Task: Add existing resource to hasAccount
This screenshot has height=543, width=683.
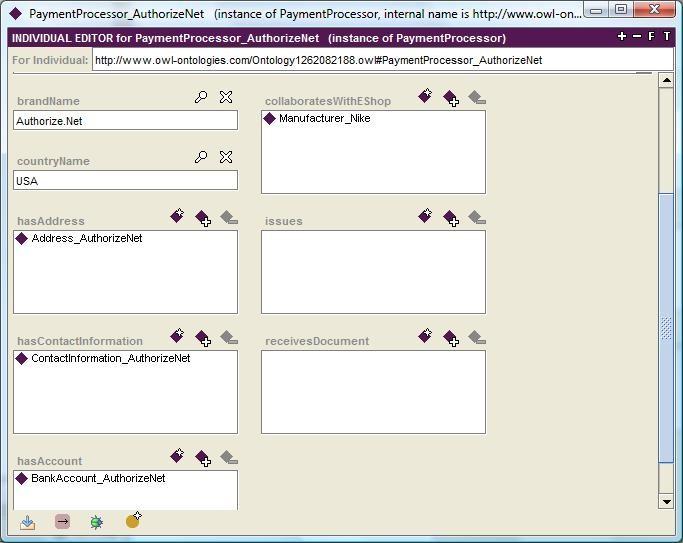Action: 203,458
